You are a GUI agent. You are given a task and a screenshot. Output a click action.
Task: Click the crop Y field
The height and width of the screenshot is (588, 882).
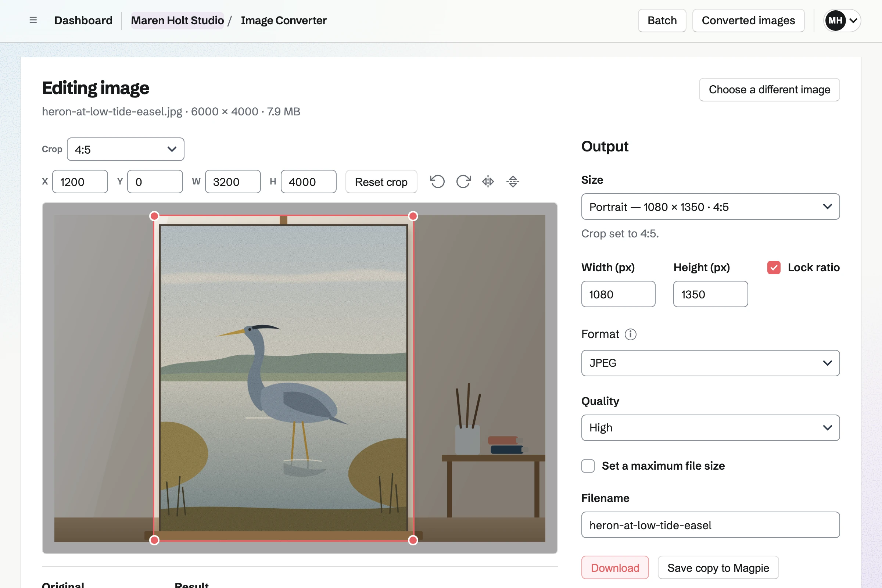click(155, 182)
